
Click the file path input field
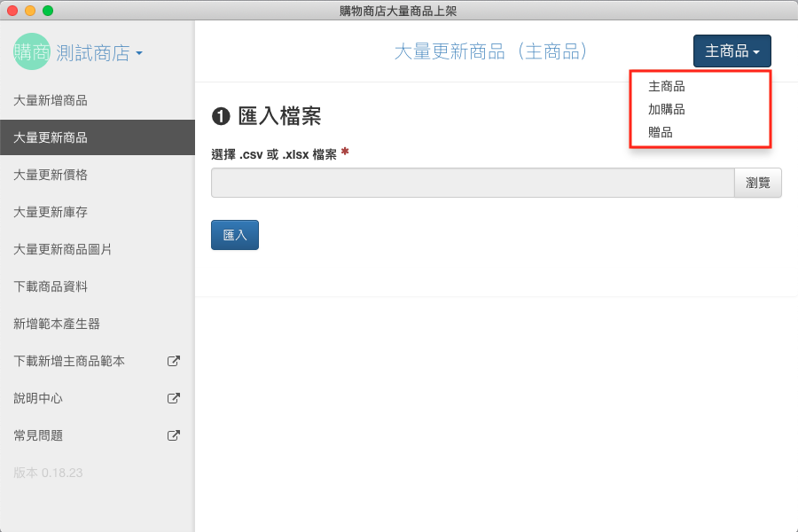pyautogui.click(x=473, y=183)
